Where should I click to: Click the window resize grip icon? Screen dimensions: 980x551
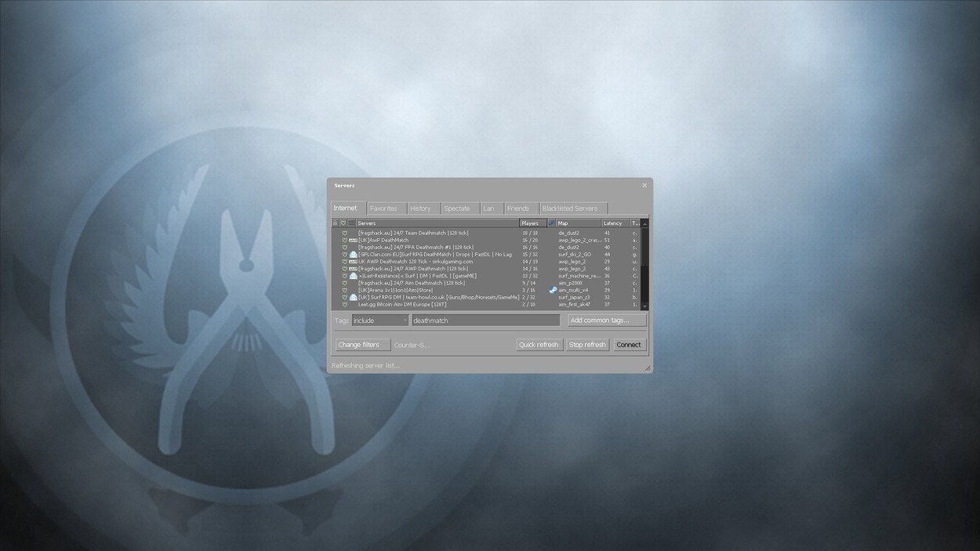tap(648, 368)
